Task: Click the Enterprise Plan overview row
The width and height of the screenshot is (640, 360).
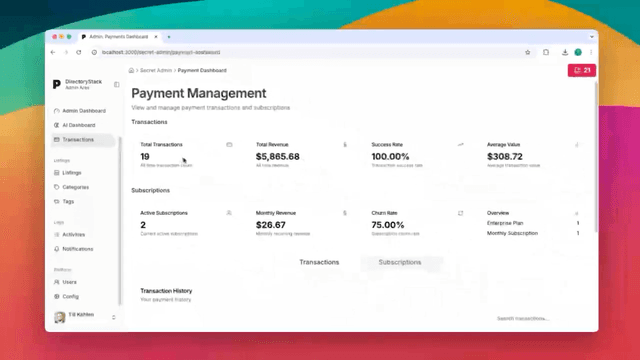Action: (x=533, y=223)
